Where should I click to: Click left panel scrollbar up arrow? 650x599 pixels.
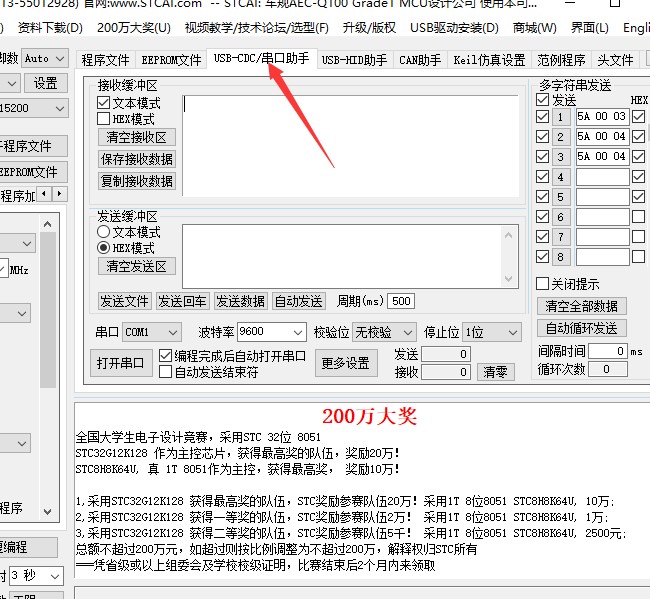[48, 225]
